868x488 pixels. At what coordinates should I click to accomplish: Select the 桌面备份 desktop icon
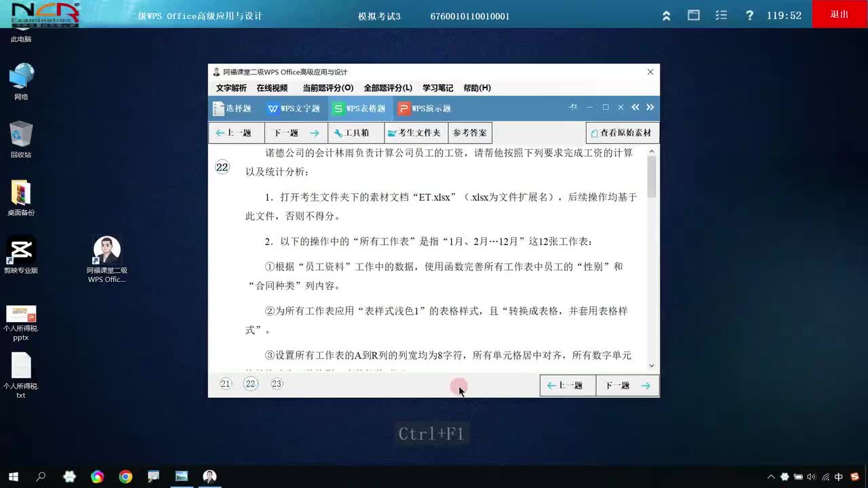(x=21, y=198)
